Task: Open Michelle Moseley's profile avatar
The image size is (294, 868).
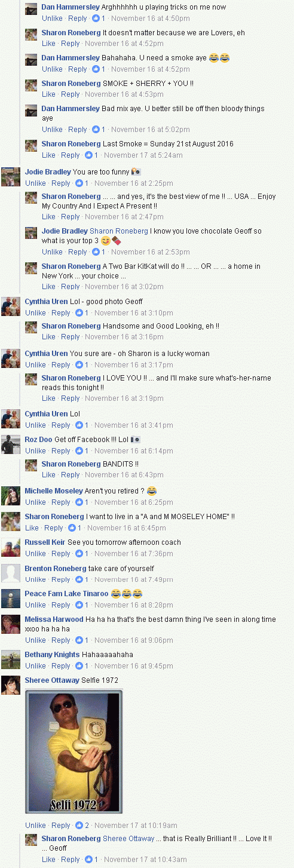Action: (x=10, y=496)
